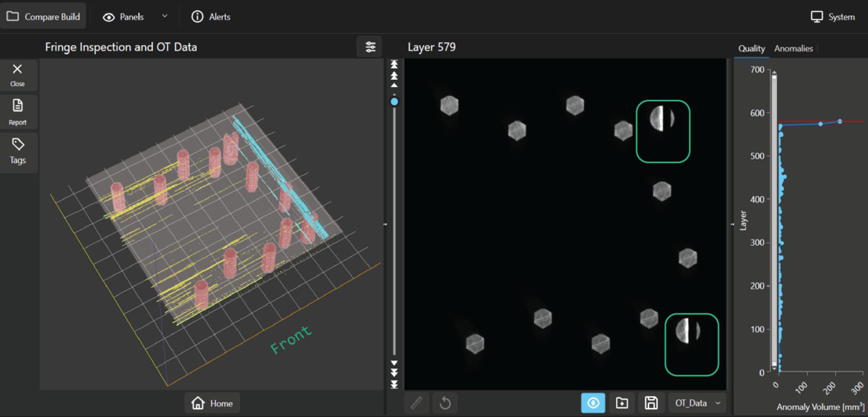Select the ruler measurement tool
868x417 pixels.
(x=417, y=403)
